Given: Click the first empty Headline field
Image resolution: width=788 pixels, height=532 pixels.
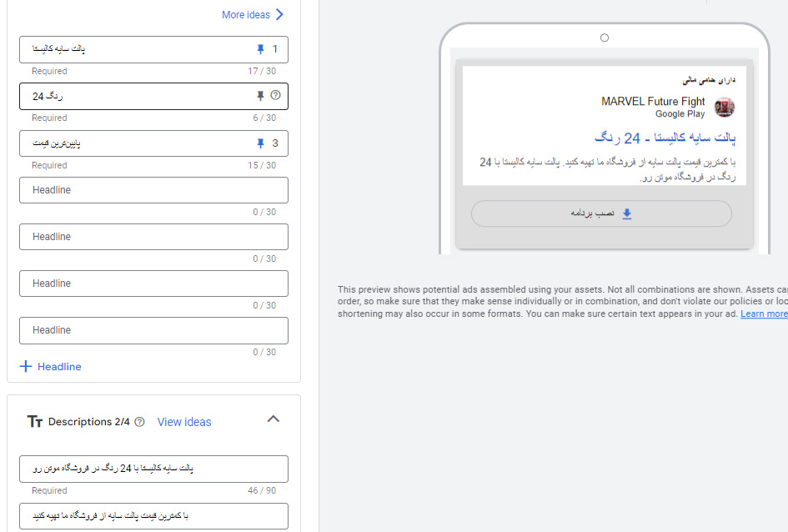Looking at the screenshot, I should click(153, 190).
